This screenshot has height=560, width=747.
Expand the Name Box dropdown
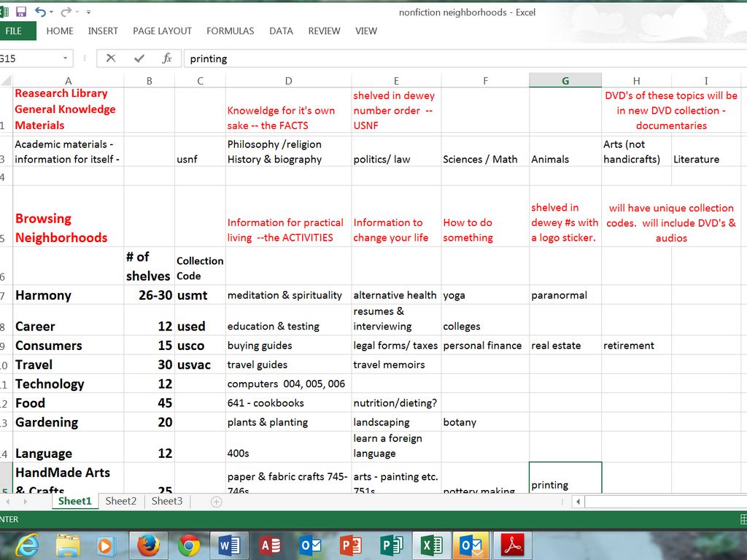[x=66, y=58]
